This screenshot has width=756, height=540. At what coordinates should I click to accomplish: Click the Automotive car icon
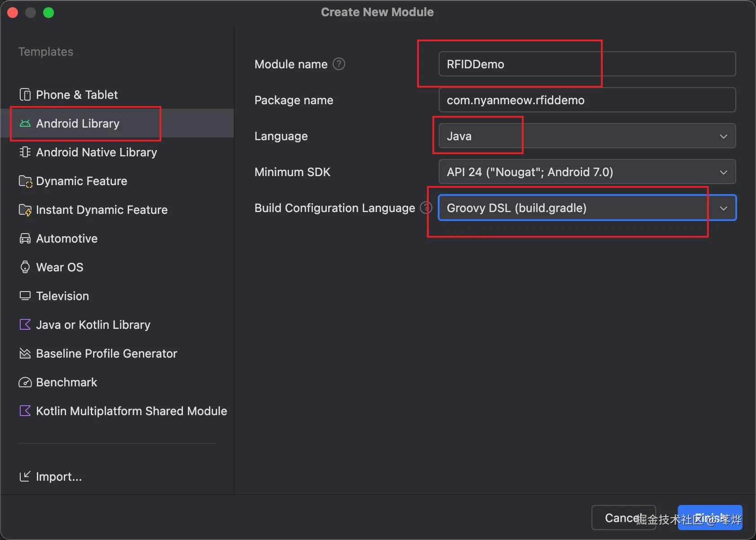click(x=25, y=239)
